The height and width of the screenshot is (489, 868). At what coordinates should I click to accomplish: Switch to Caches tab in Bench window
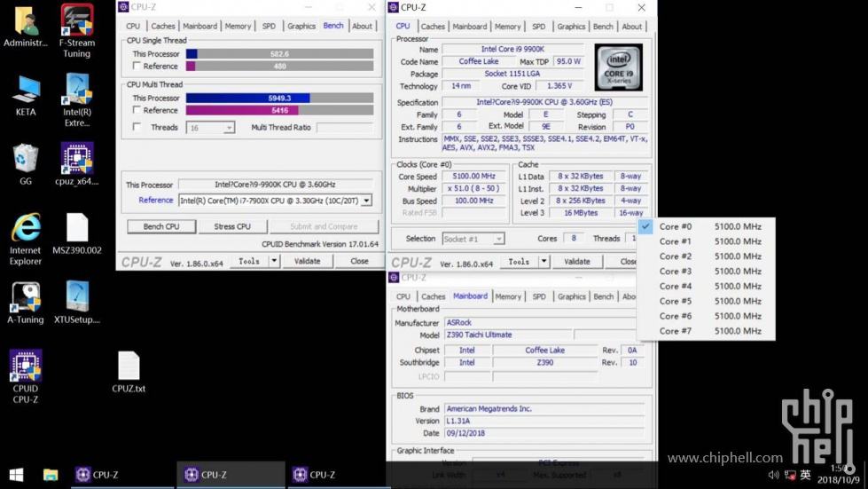tap(163, 26)
